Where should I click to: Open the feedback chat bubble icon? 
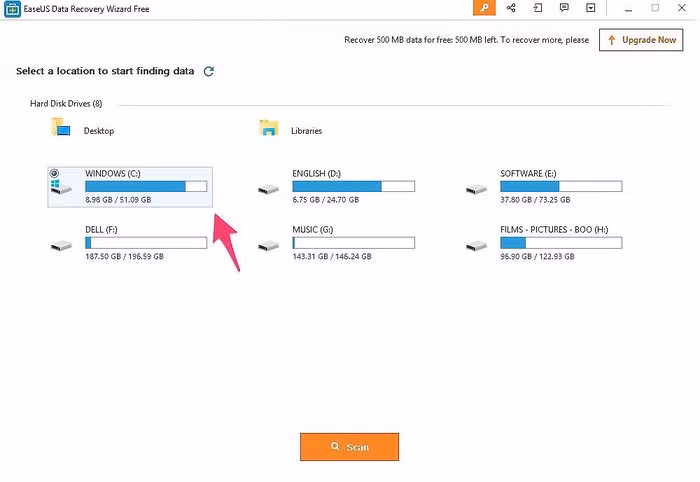pos(564,8)
